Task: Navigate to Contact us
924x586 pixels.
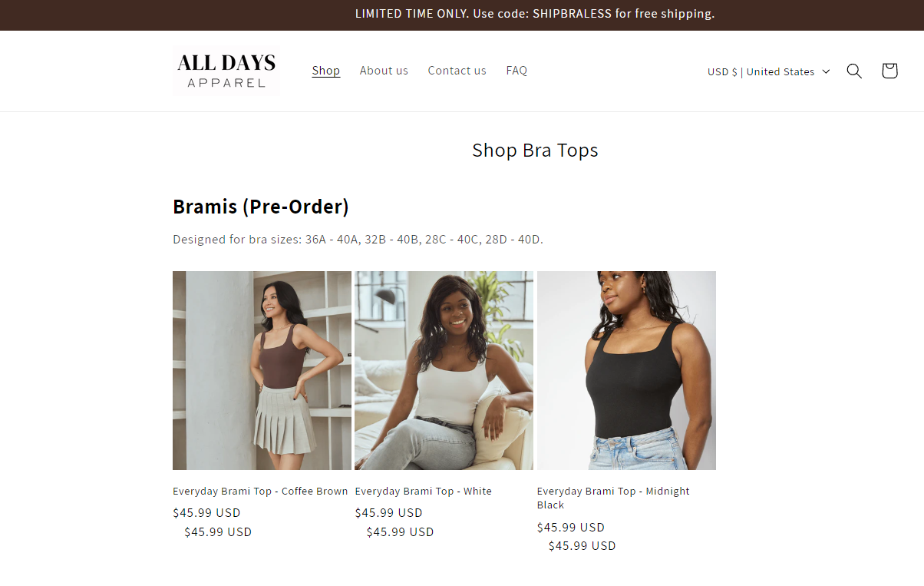Action: (x=457, y=71)
